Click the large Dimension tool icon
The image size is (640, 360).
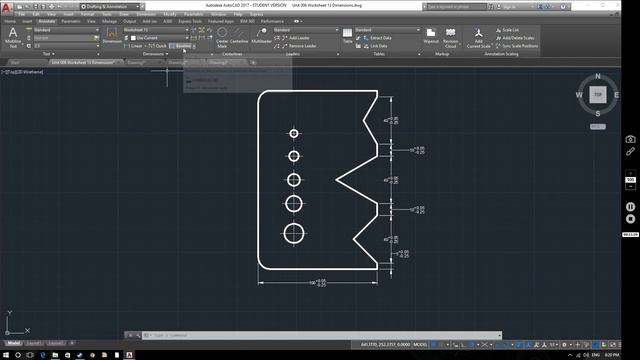[x=111, y=36]
